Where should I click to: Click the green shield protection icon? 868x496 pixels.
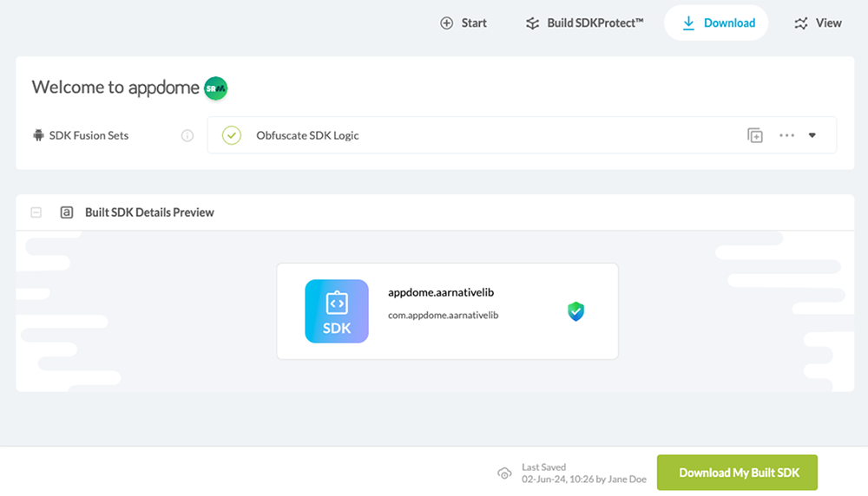pyautogui.click(x=575, y=311)
